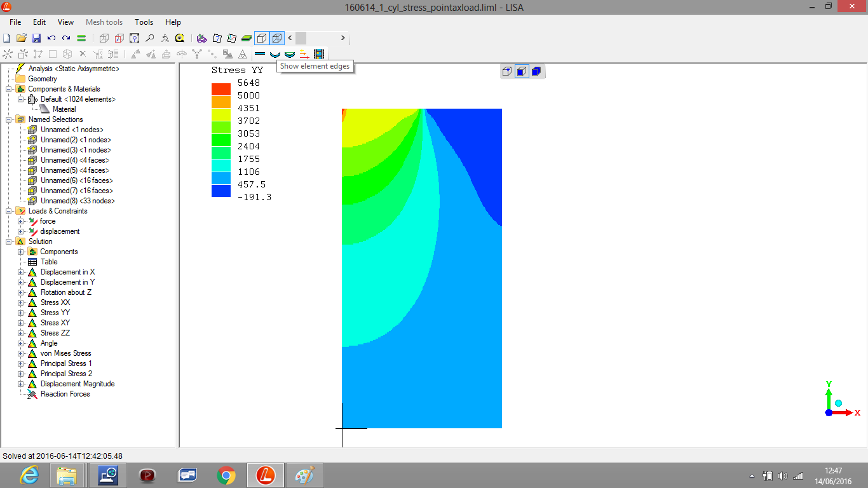868x488 pixels.
Task: Click the Save floppy disk icon
Action: point(36,38)
